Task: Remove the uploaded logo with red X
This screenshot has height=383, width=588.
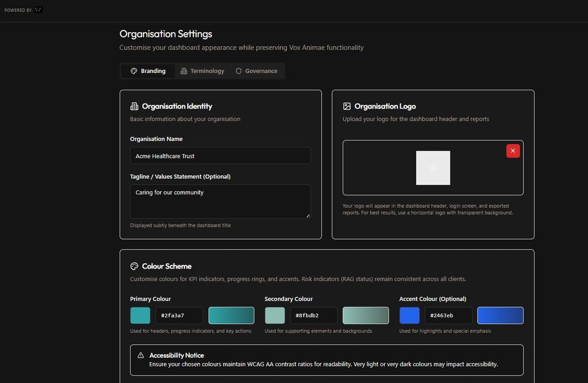Action: [513, 151]
